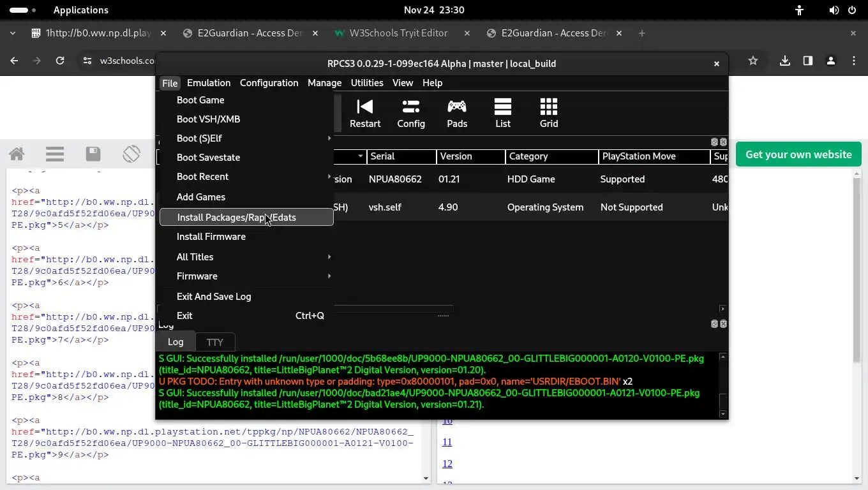Image resolution: width=868 pixels, height=490 pixels.
Task: Open the accessibility icon in top bar
Action: pos(799,10)
